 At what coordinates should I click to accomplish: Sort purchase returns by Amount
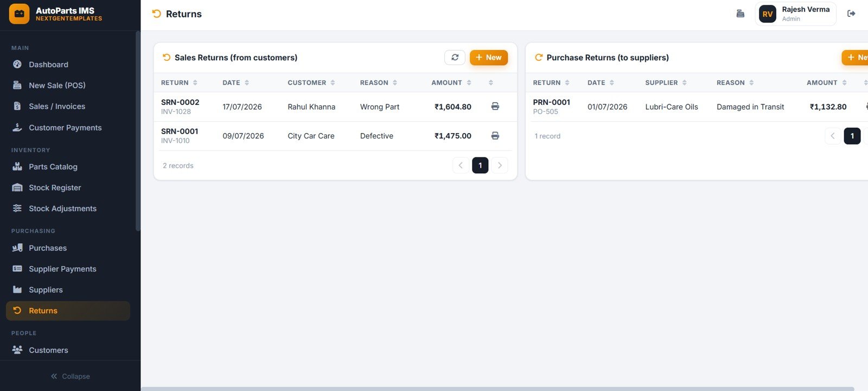[827, 83]
